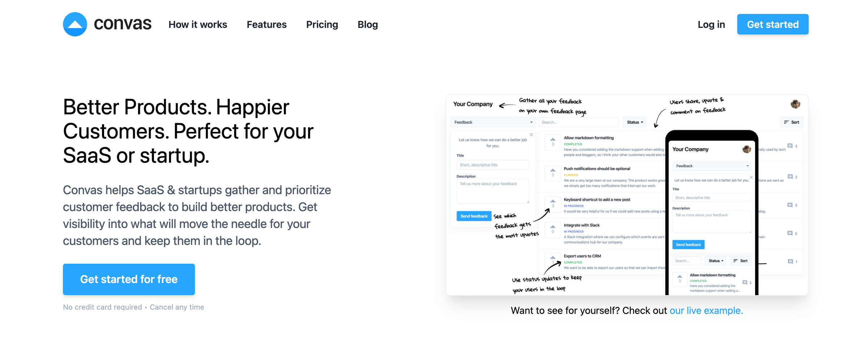The image size is (868, 349).
Task: Click 'Get started for free'
Action: pyautogui.click(x=129, y=279)
